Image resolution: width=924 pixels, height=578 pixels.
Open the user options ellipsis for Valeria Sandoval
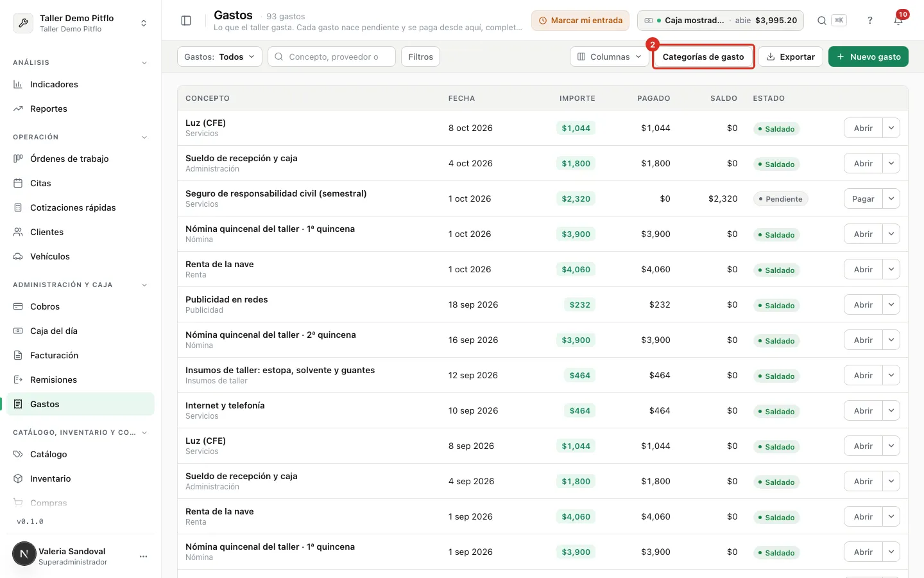coord(144,556)
